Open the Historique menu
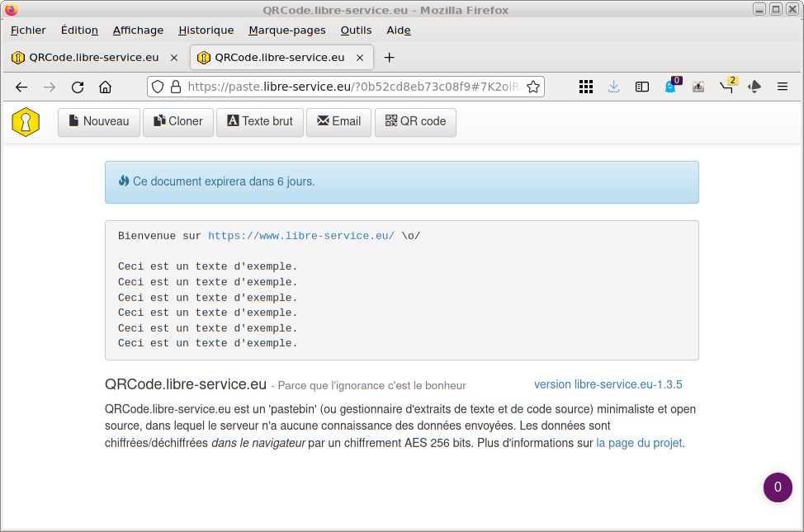Viewport: 804px width, 532px height. pos(206,31)
